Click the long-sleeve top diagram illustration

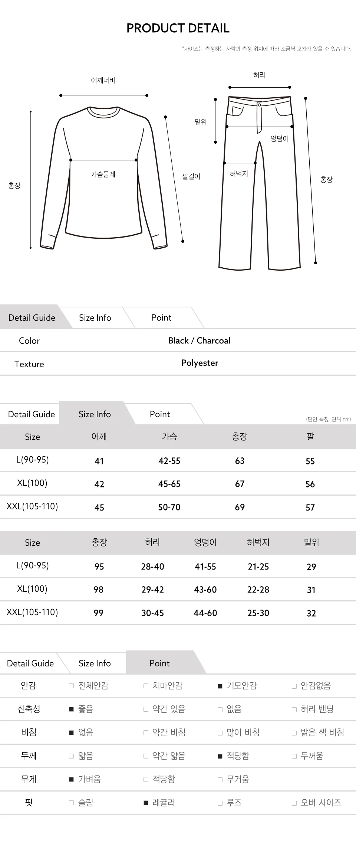tap(104, 177)
